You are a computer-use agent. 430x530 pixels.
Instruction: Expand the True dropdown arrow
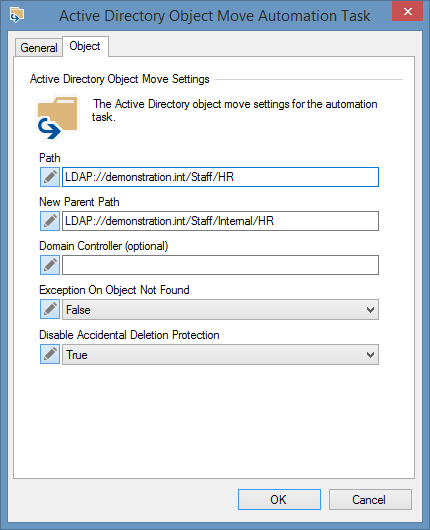[x=370, y=355]
